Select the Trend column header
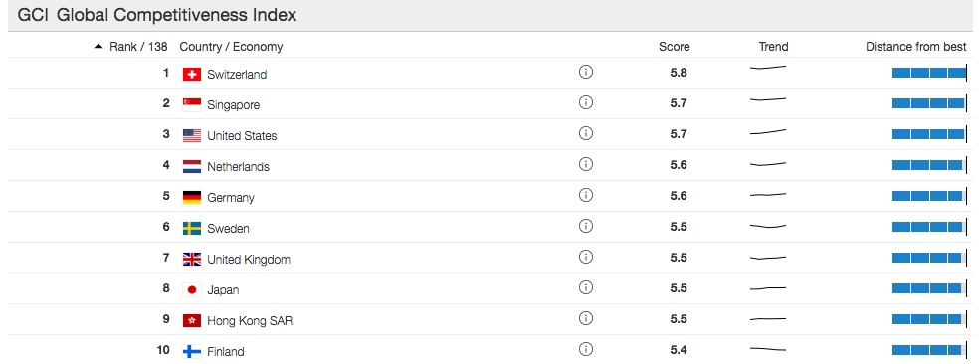This screenshot has width=980, height=364. click(x=774, y=46)
